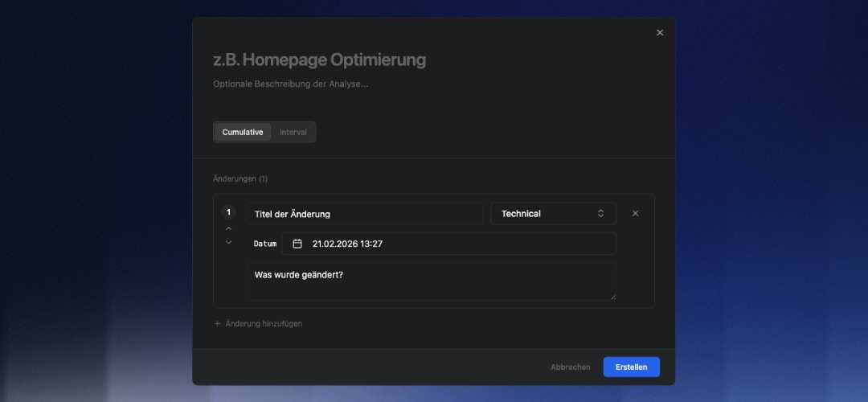Viewport: 868px width, 402px height.
Task: Remove change 1 with its X icon
Action: point(636,213)
